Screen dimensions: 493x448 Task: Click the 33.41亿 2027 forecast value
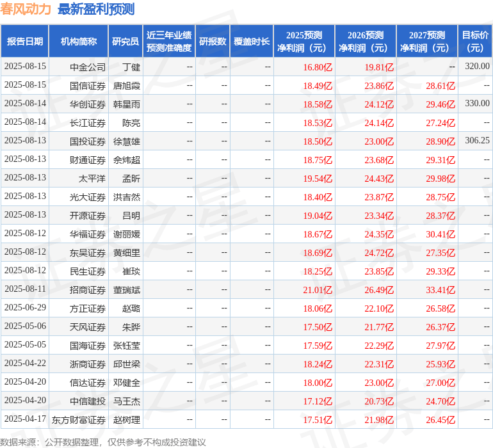click(440, 290)
